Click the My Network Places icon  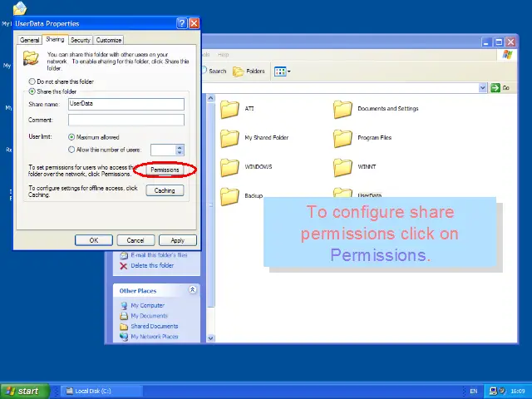click(x=124, y=337)
